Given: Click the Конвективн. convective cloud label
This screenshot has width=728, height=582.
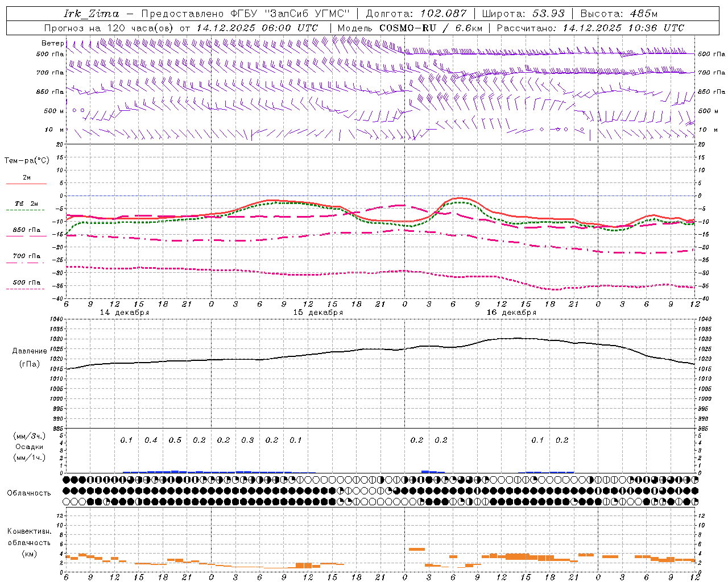Looking at the screenshot, I should tap(29, 531).
